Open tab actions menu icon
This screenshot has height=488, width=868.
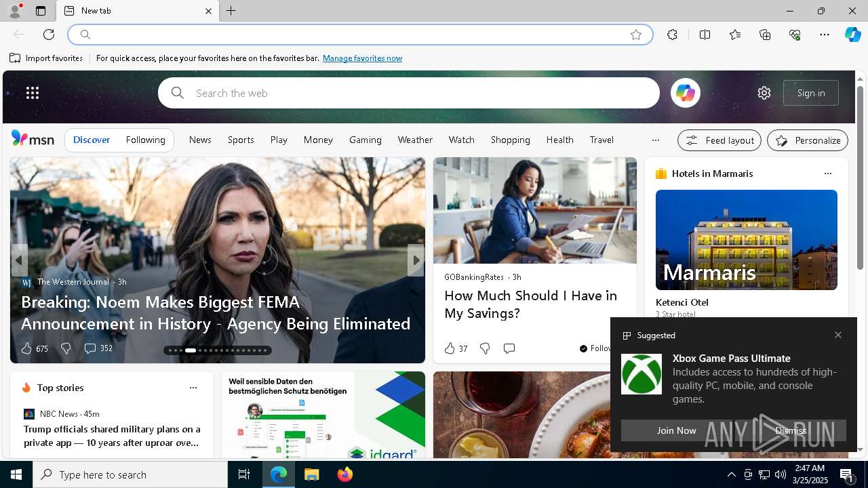pos(41,11)
